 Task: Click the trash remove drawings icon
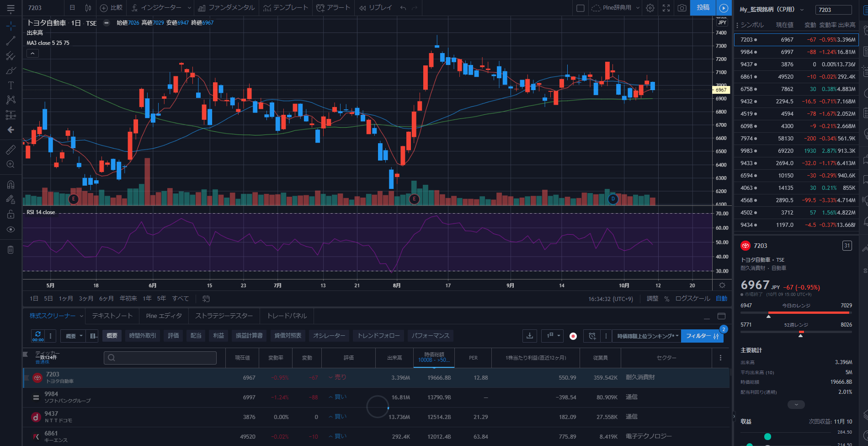pos(11,250)
